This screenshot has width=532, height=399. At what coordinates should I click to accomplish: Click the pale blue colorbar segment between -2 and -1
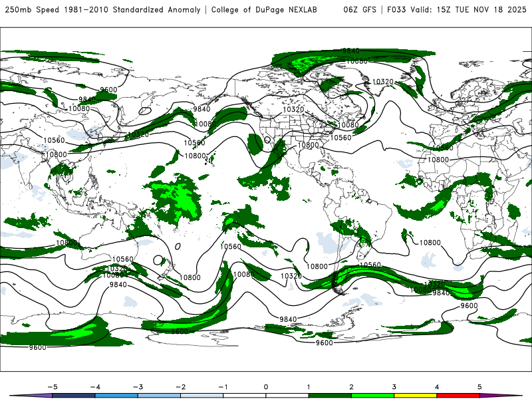click(x=202, y=396)
